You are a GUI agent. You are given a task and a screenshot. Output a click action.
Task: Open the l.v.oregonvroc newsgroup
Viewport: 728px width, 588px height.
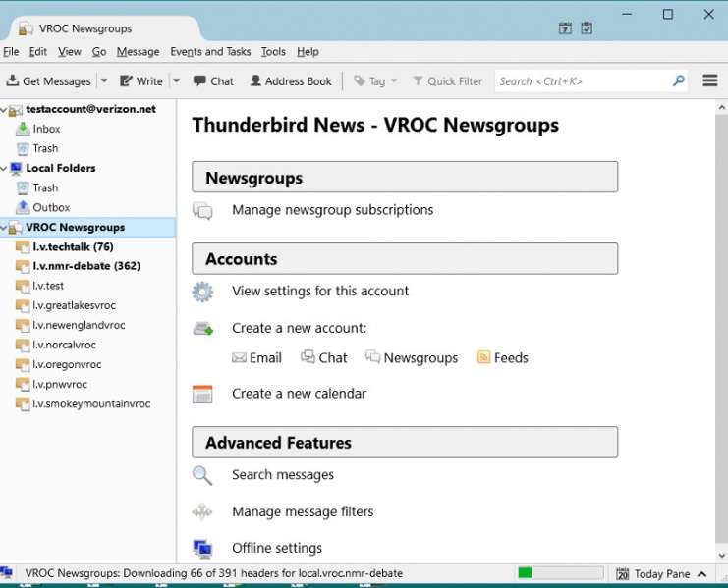pyautogui.click(x=67, y=364)
